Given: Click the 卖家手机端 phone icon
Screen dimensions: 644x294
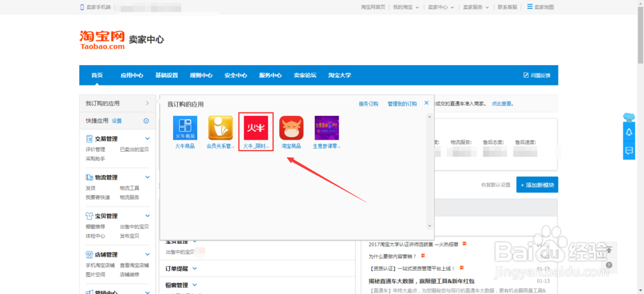Looking at the screenshot, I should (82, 7).
